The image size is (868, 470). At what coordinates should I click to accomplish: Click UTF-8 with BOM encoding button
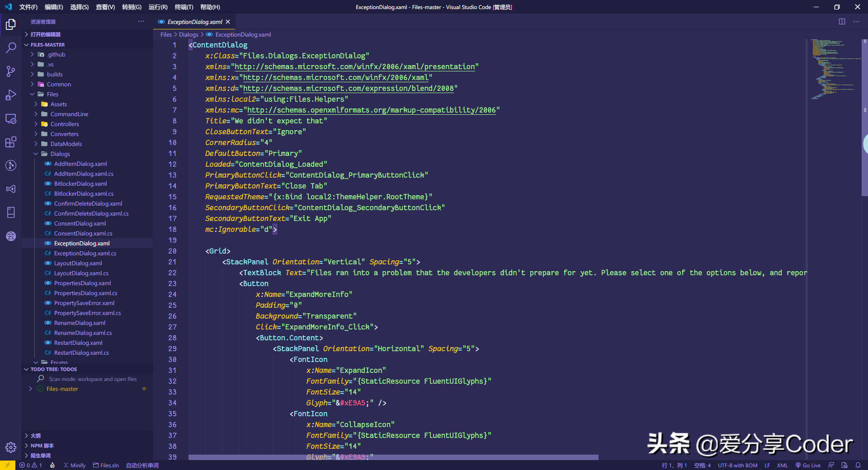(x=737, y=465)
